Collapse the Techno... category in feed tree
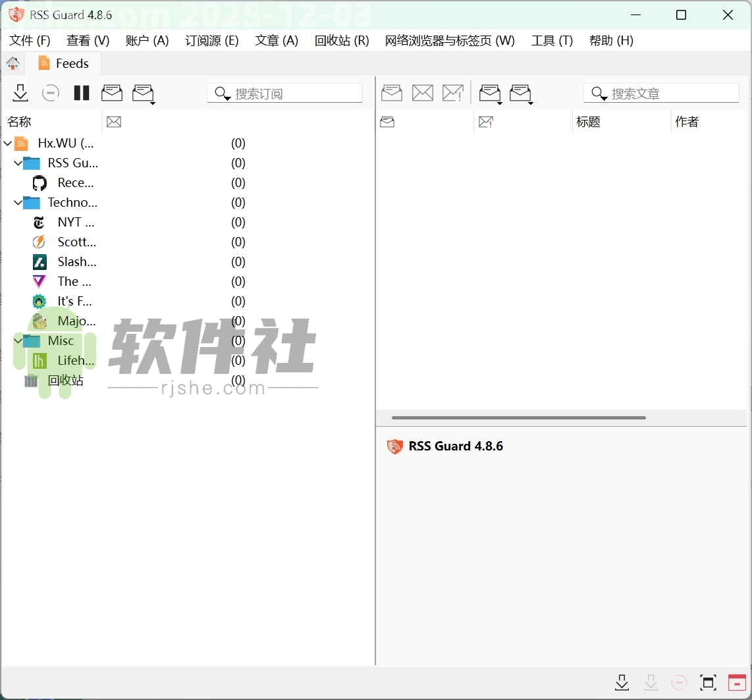 coord(17,203)
